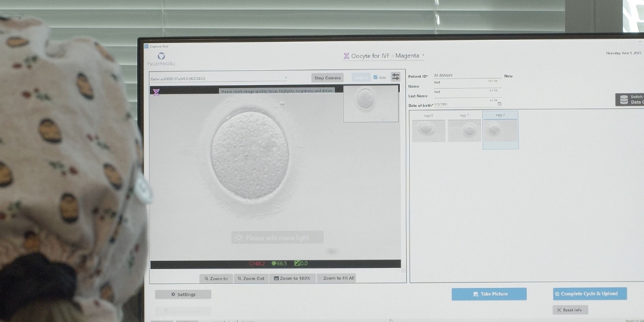Click the greyed Adjust button
644x322 pixels.
pos(361,78)
